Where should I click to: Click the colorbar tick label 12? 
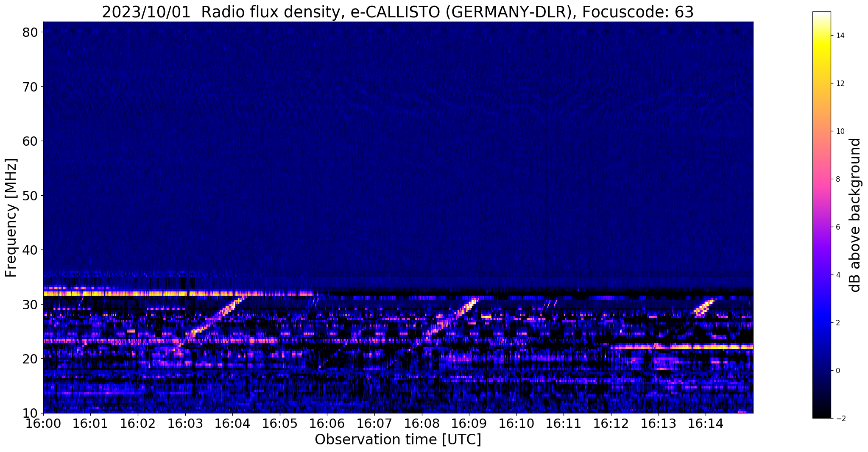pos(840,83)
